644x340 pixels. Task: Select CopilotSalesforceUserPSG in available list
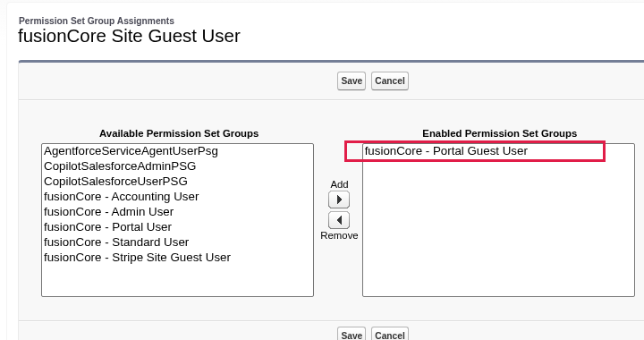tap(177, 182)
